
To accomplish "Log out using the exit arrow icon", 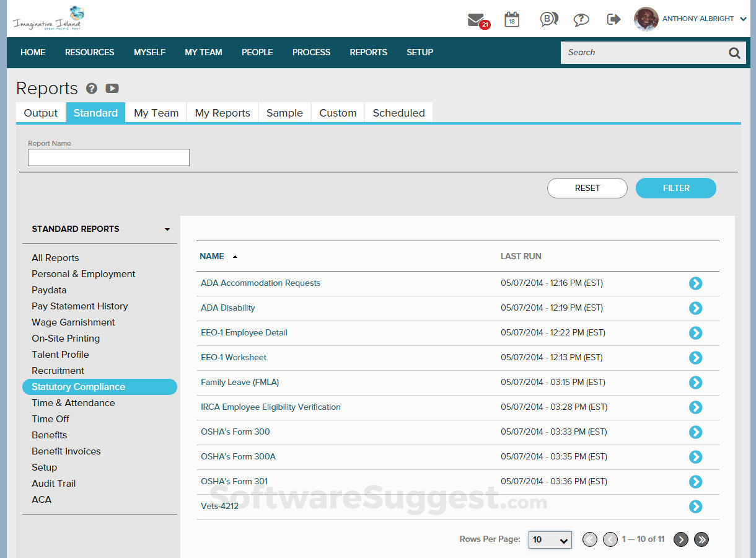I will (613, 19).
